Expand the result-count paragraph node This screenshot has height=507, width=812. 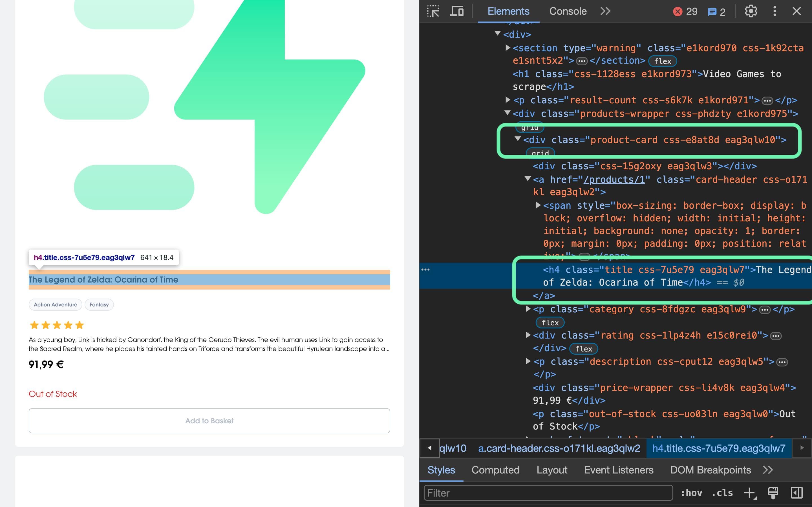[x=508, y=100]
